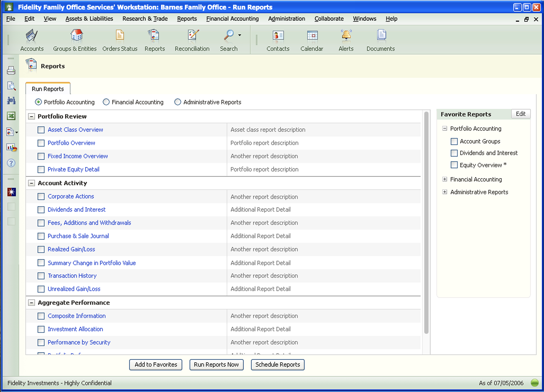Image resolution: width=544 pixels, height=392 pixels.
Task: Open the Search dropdown arrow in toolbar
Action: point(240,35)
